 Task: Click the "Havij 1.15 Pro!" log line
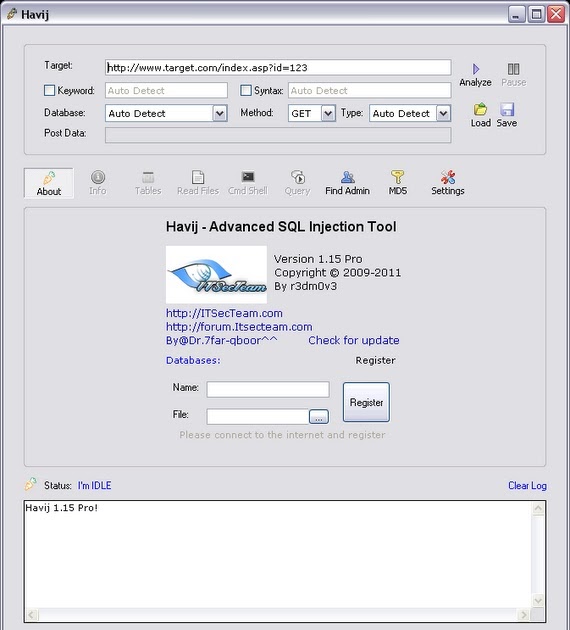(x=61, y=508)
